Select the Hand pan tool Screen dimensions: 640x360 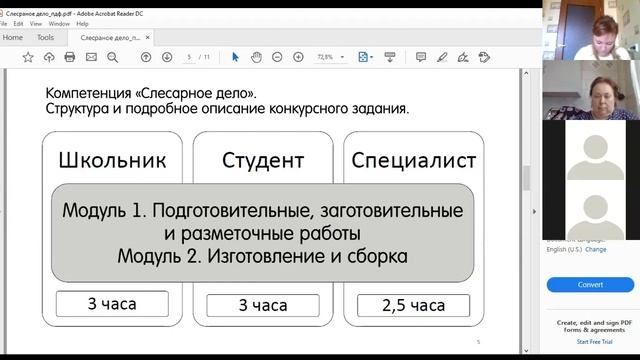click(x=256, y=57)
